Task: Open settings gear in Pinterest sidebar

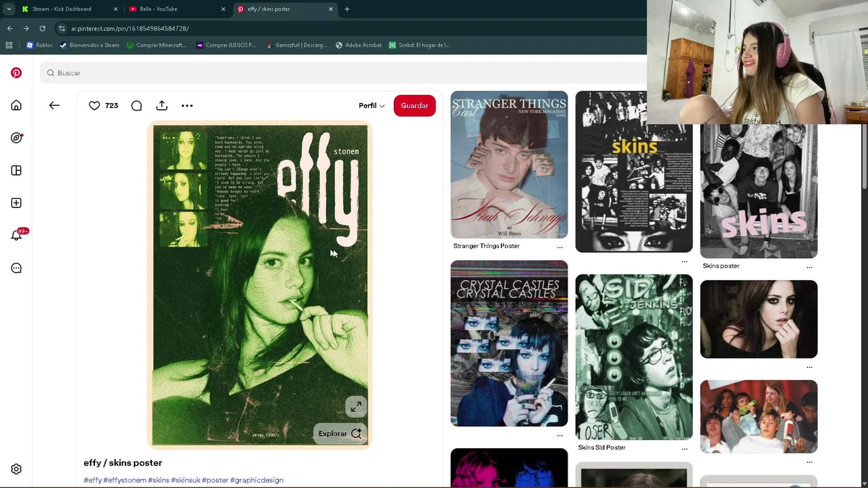Action: coord(16,469)
